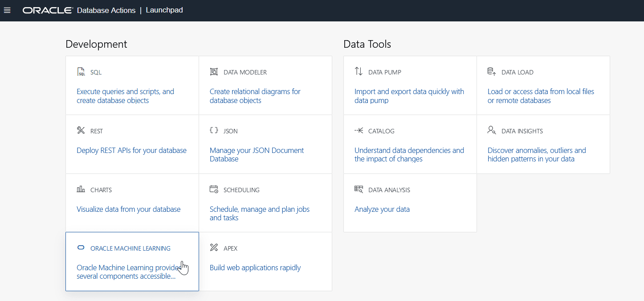This screenshot has height=301, width=644.
Task: Open 'Analyze your data' link
Action: [x=382, y=209]
